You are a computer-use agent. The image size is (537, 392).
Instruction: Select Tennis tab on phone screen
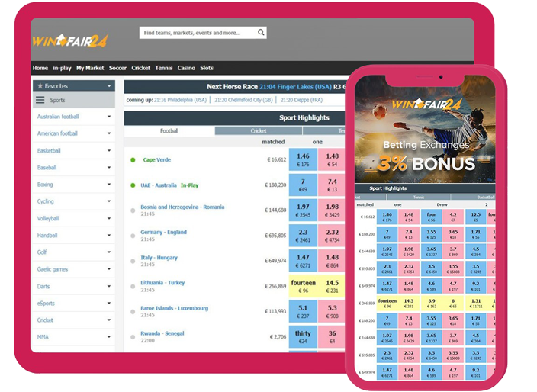[x=419, y=198]
